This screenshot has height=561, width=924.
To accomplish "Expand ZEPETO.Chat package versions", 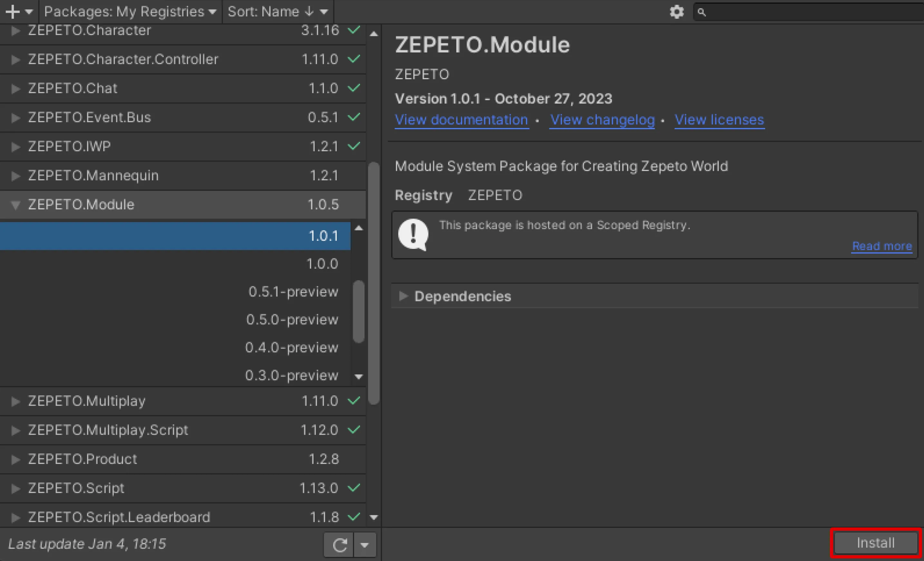I will [x=15, y=89].
